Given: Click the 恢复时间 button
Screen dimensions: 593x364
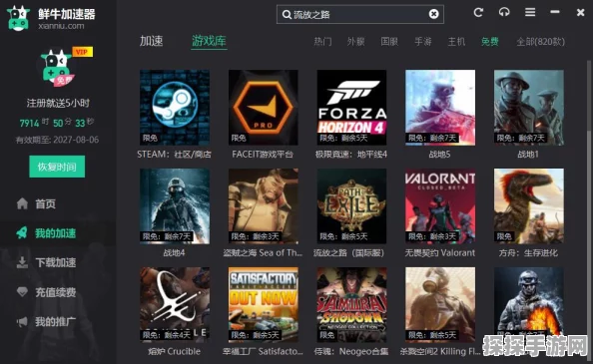Looking at the screenshot, I should (x=57, y=167).
